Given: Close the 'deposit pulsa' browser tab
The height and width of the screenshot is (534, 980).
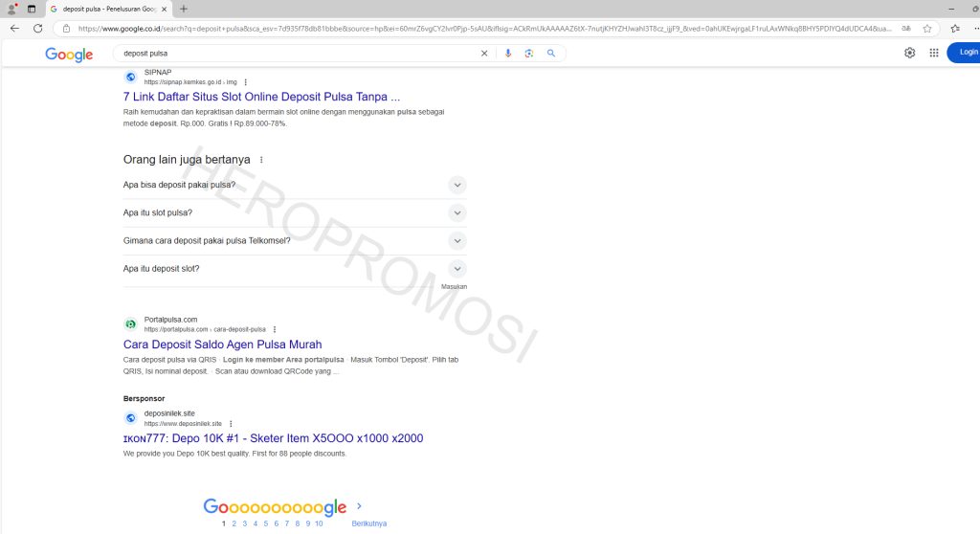Looking at the screenshot, I should pos(165,9).
